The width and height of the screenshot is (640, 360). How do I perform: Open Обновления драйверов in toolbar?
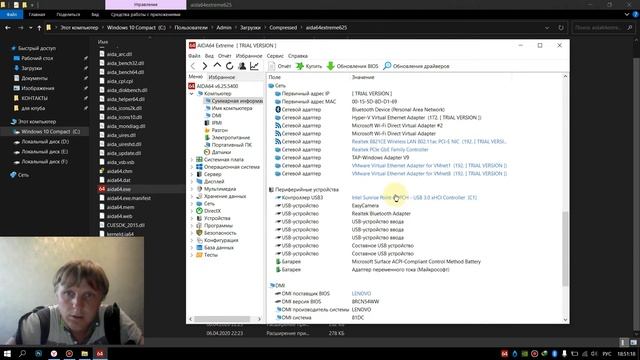[x=416, y=66]
